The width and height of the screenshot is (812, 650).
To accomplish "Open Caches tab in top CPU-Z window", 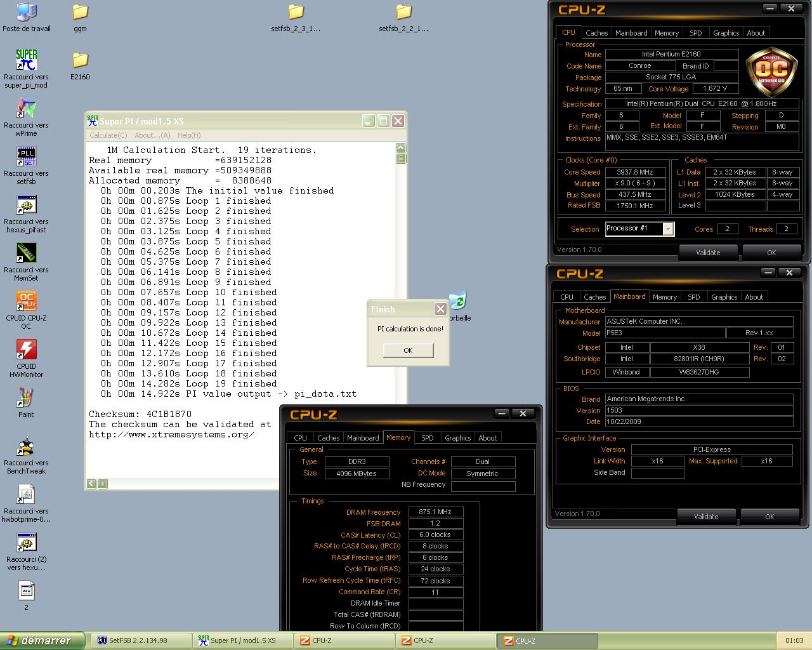I will tap(596, 33).
